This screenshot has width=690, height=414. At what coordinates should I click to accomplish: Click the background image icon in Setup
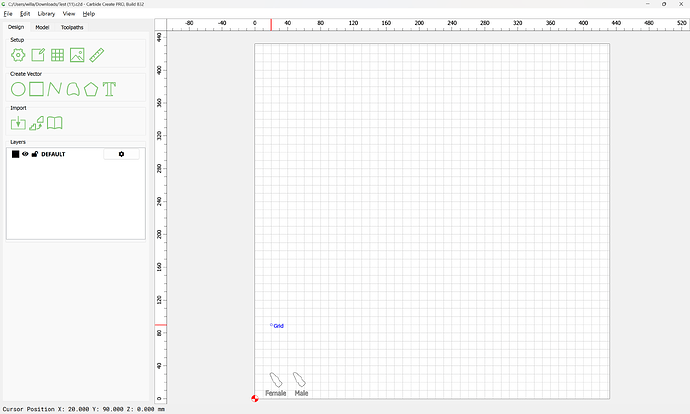(77, 55)
